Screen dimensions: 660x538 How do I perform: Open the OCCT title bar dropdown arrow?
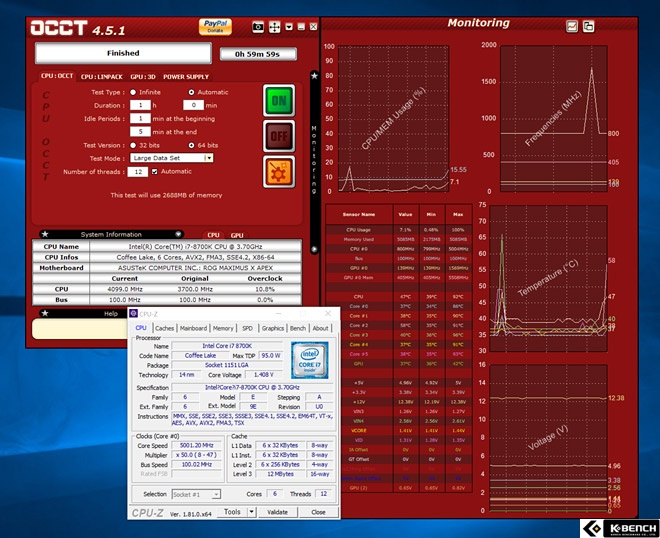[289, 27]
